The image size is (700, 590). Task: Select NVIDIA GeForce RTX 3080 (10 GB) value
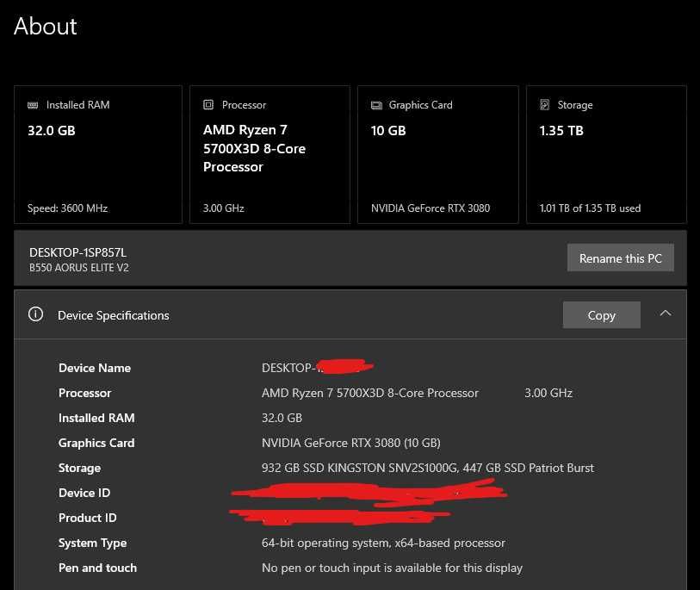(351, 443)
